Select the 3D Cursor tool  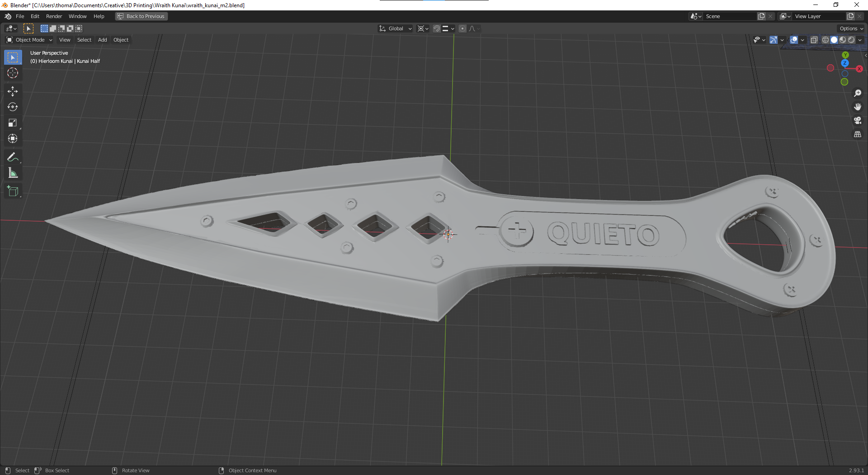pyautogui.click(x=12, y=73)
